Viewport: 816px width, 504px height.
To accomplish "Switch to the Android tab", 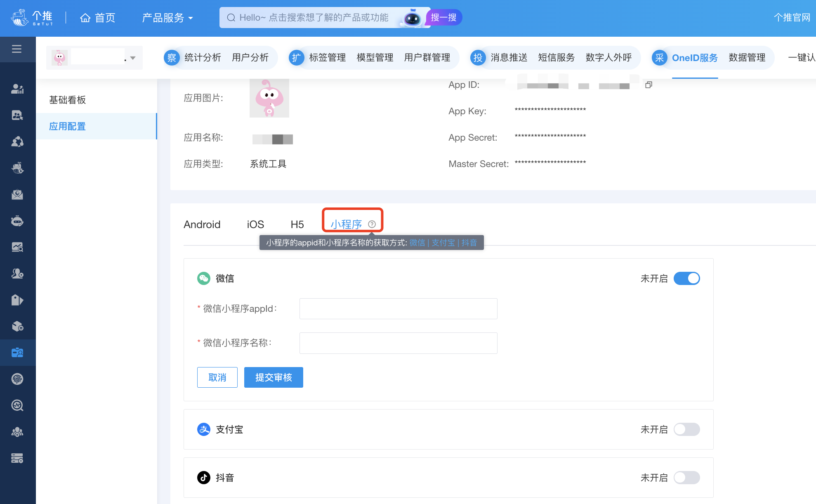I will [x=202, y=224].
